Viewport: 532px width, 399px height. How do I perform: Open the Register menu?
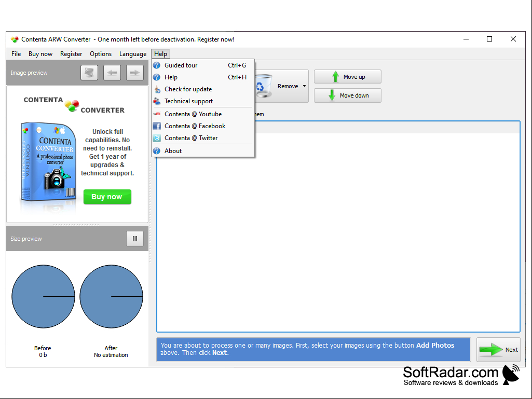pos(71,54)
